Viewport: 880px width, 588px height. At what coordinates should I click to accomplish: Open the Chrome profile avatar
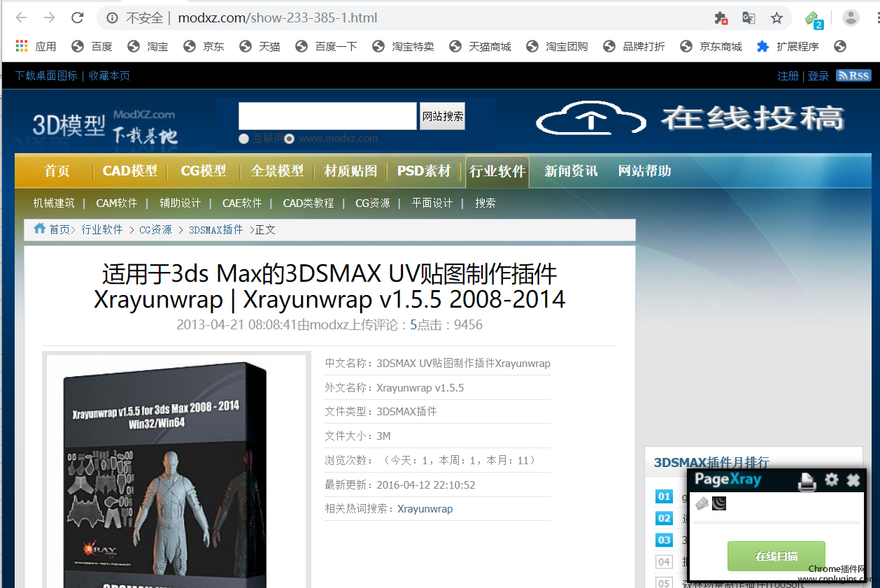tap(851, 18)
